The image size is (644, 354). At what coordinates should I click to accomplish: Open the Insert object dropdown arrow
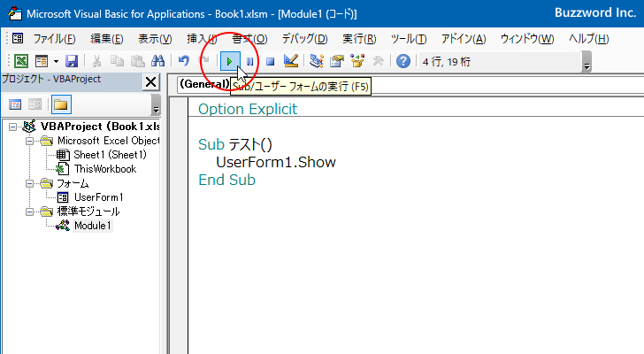pos(56,62)
